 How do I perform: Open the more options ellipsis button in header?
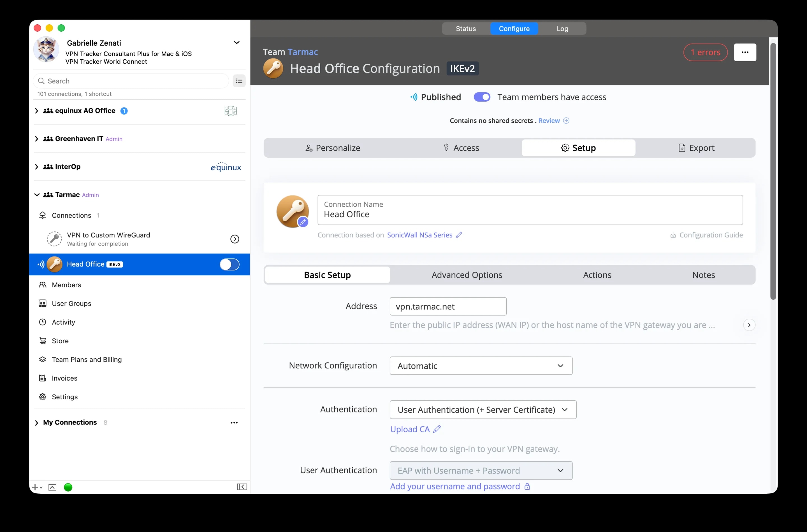click(745, 52)
